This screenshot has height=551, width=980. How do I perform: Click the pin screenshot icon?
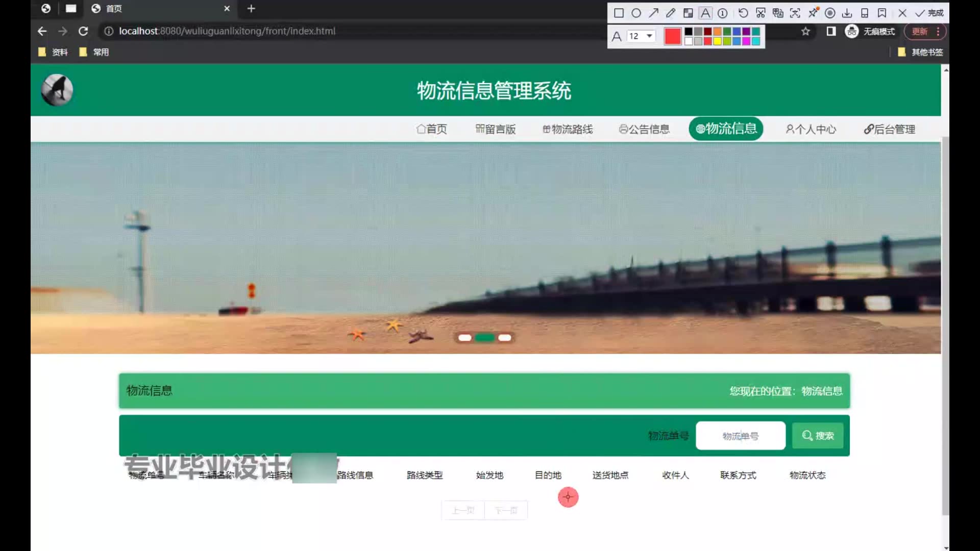click(x=813, y=13)
